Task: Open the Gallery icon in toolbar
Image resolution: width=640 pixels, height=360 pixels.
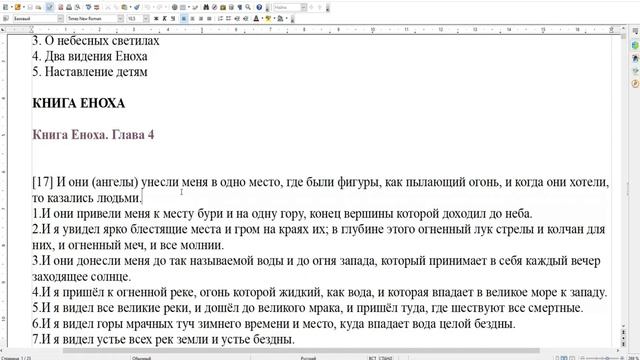Action: [223, 7]
